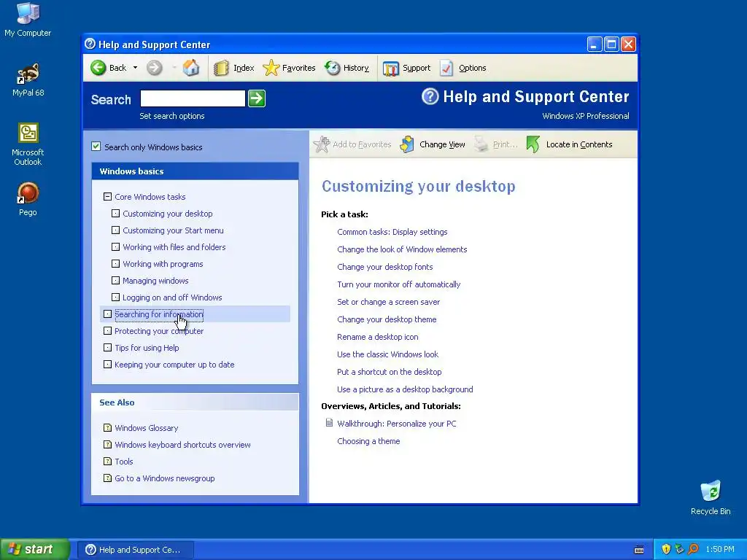Open Set or change a screen saver

[388, 302]
